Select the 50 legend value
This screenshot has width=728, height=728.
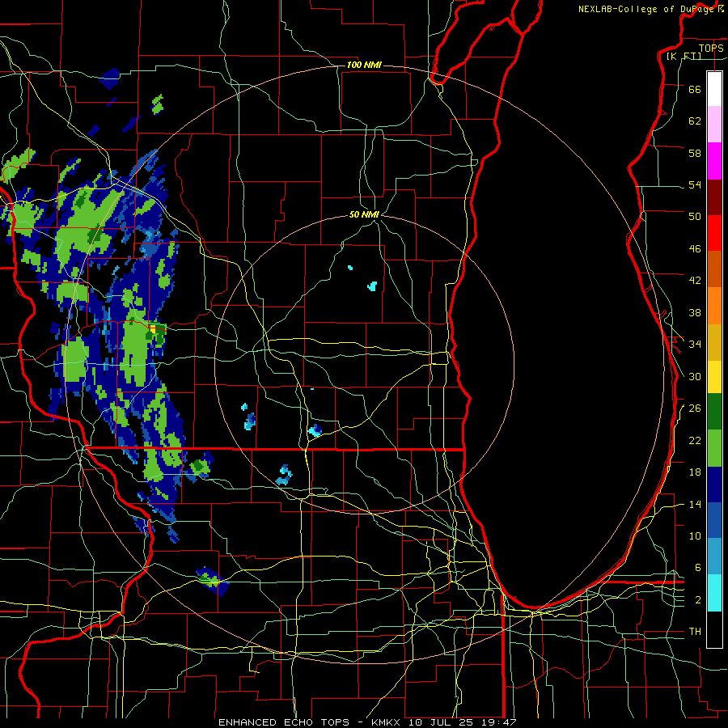click(695, 216)
